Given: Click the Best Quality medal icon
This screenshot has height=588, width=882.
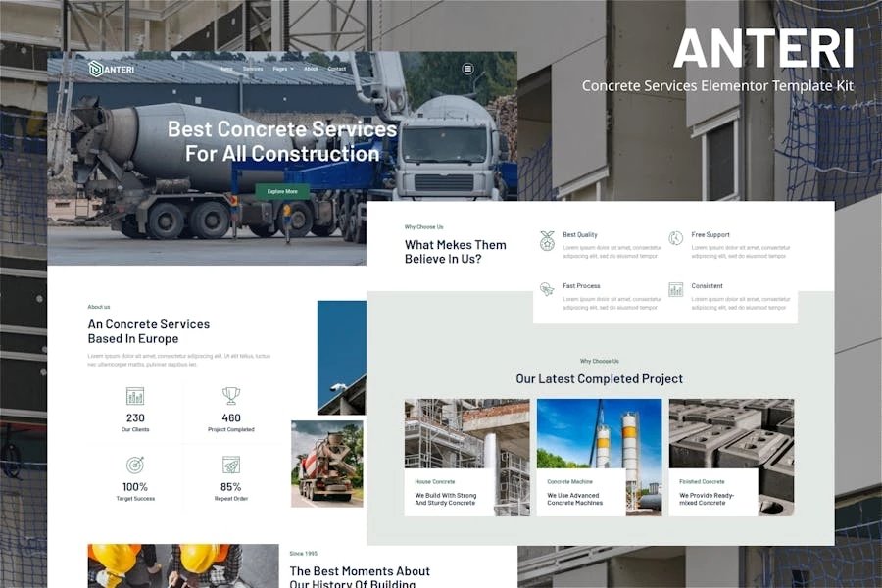Looking at the screenshot, I should (546, 240).
